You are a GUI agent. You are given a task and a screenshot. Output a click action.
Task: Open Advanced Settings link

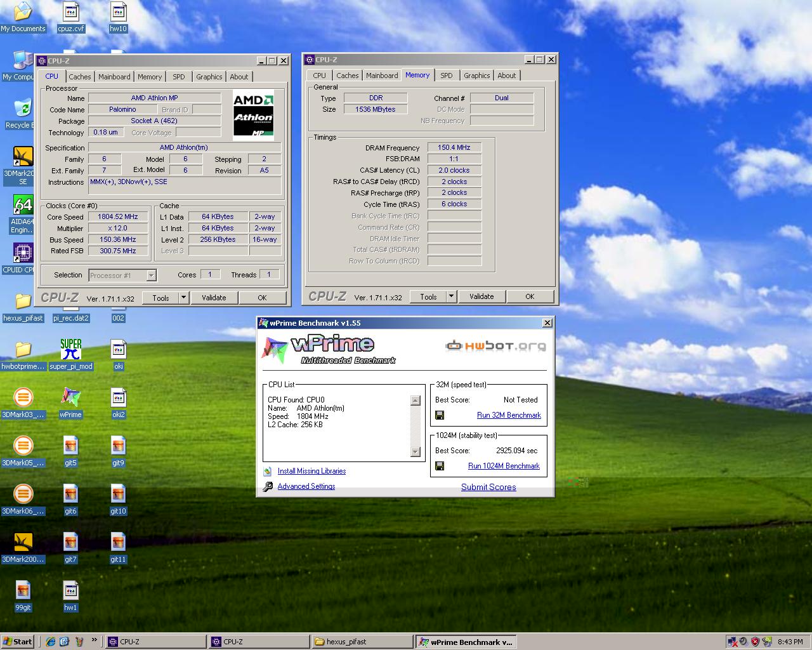306,486
